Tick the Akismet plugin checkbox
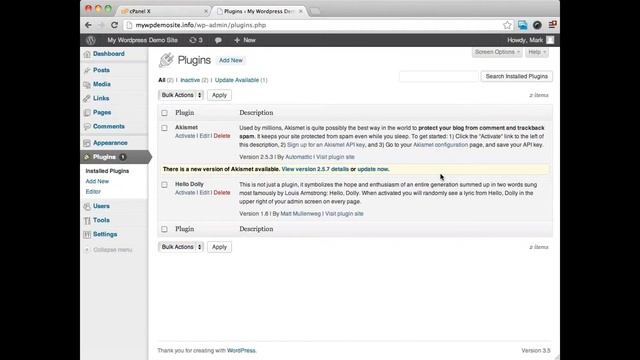Viewport: 640px width, 360px height. point(164,128)
